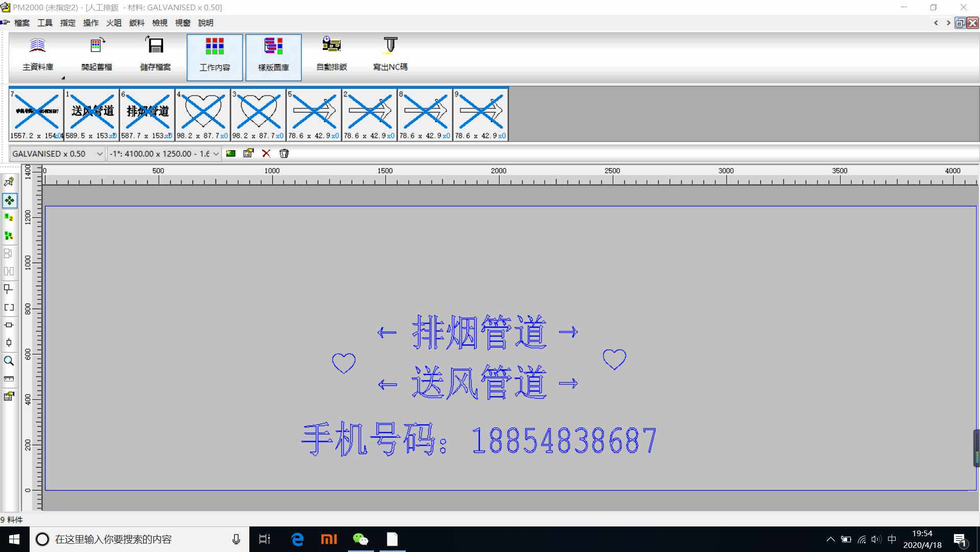Open Task View in taskbar
This screenshot has height=552, width=980.
tap(265, 539)
